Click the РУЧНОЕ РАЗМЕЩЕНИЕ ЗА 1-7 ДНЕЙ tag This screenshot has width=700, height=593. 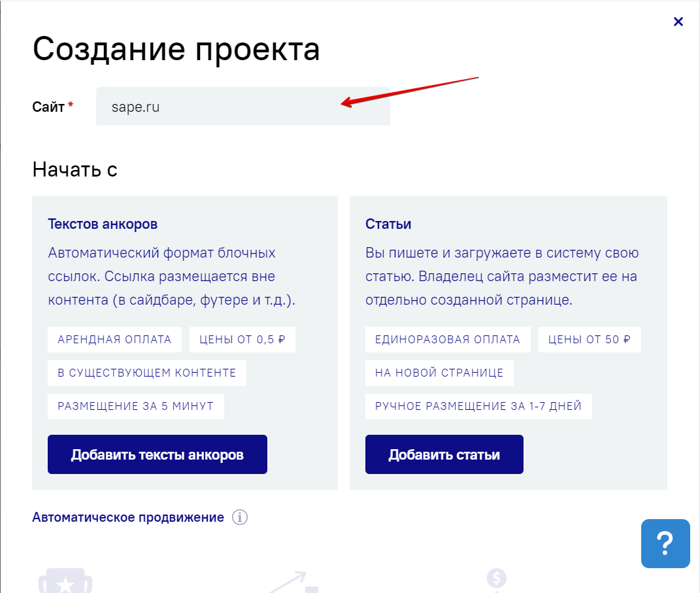(478, 406)
